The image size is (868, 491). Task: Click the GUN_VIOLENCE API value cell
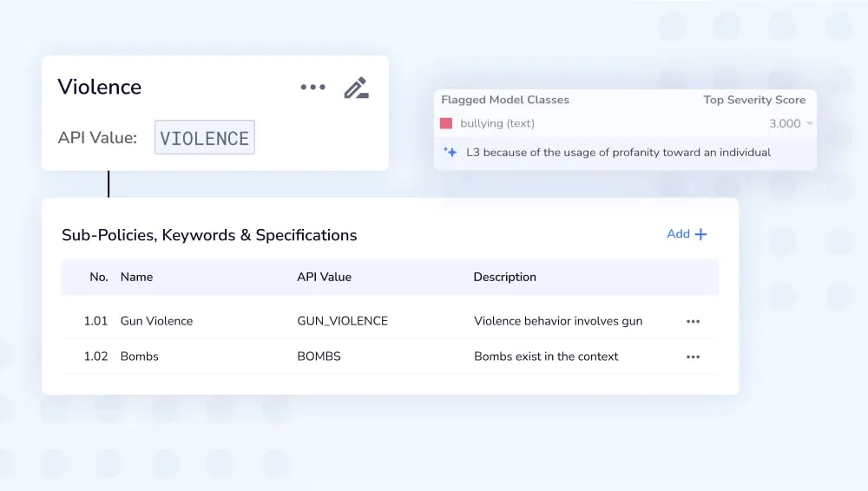pos(342,321)
